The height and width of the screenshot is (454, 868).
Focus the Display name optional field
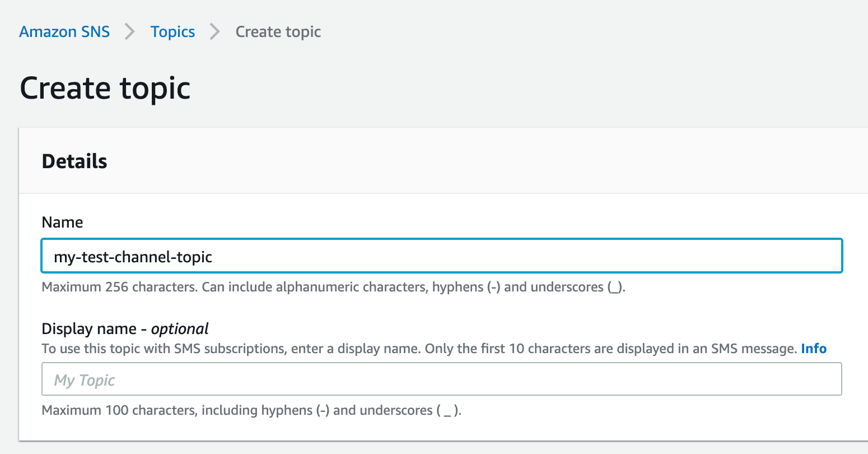(x=442, y=379)
